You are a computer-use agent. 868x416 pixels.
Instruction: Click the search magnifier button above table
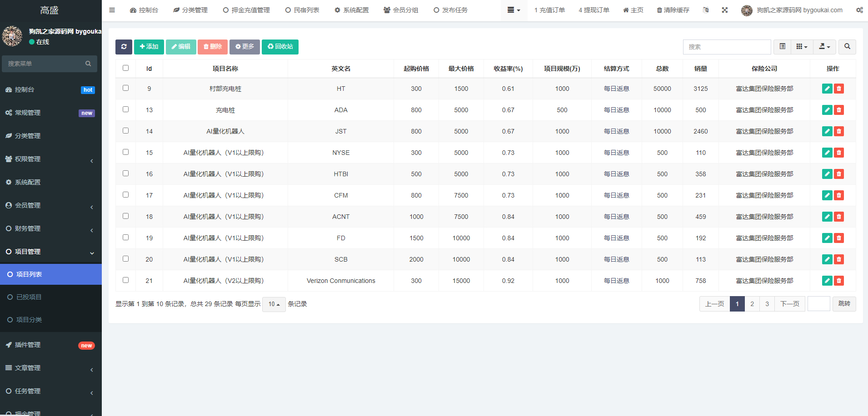coord(847,47)
